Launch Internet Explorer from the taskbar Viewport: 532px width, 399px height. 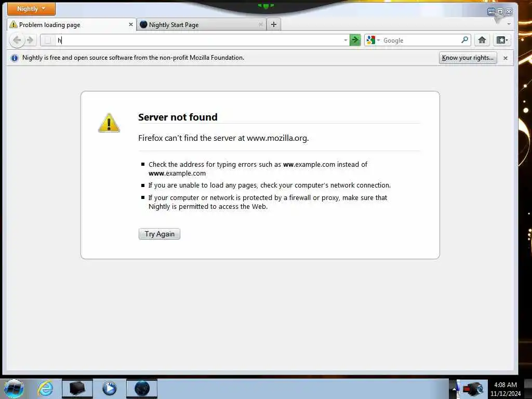45,389
